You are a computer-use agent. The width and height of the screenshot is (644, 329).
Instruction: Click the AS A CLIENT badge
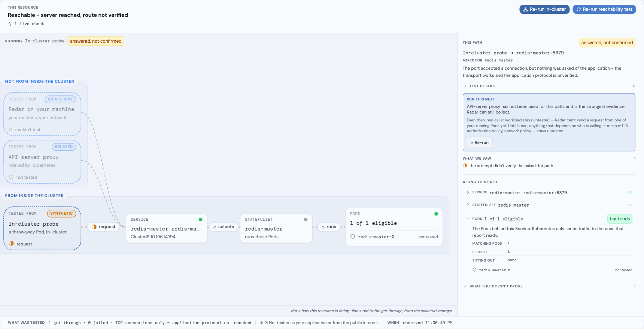click(x=60, y=99)
